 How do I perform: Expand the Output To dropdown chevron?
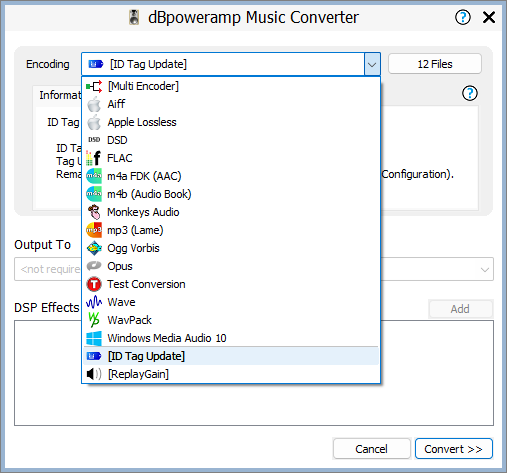tap(485, 269)
